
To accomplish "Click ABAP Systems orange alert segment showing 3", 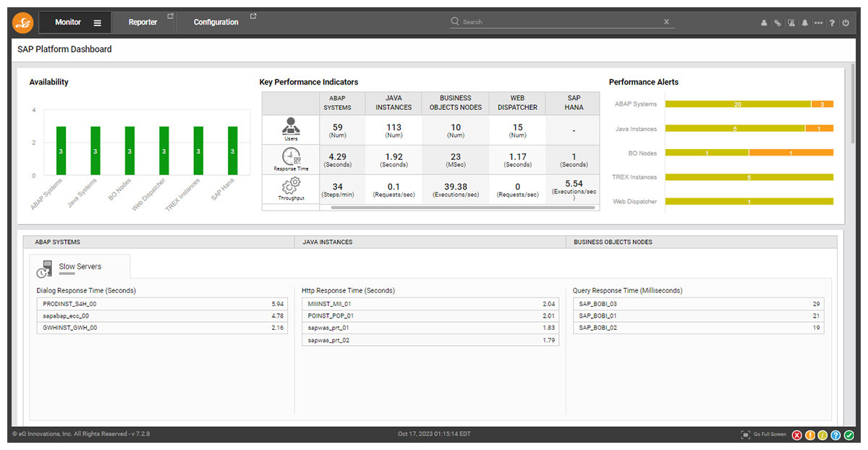I will click(822, 104).
